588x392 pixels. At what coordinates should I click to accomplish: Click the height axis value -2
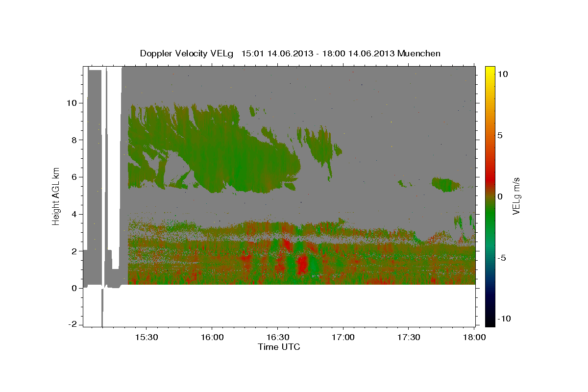pos(73,325)
